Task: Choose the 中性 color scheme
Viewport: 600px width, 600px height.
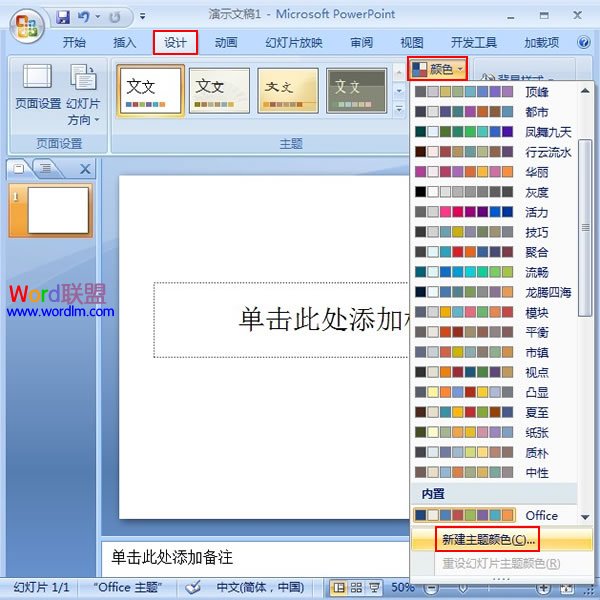Action: (x=494, y=472)
